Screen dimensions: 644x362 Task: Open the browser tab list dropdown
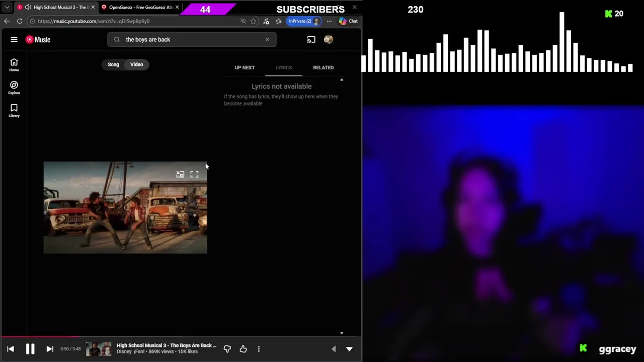[x=7, y=7]
